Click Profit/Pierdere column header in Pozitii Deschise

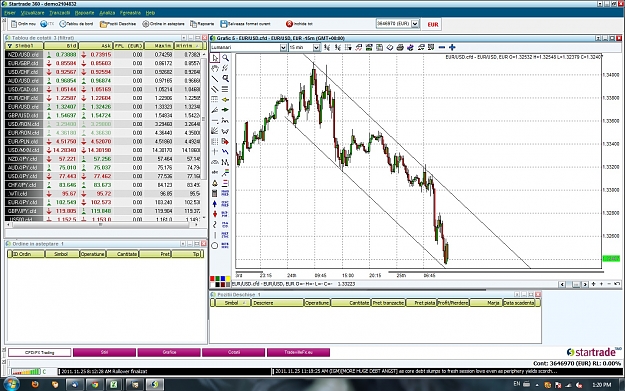pyautogui.click(x=453, y=303)
